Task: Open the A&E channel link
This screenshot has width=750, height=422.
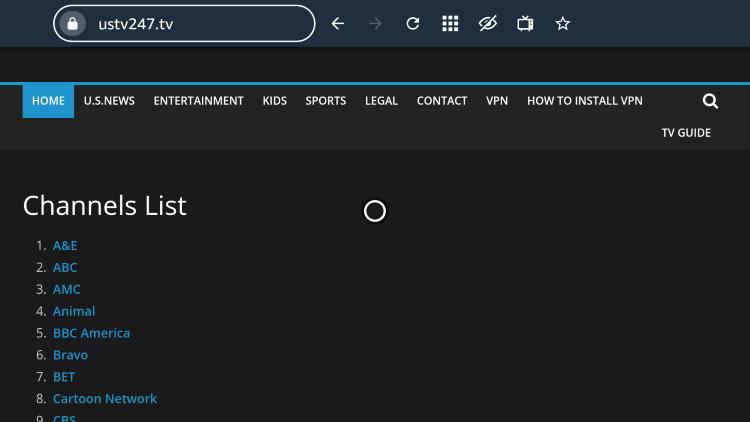Action: [x=65, y=245]
